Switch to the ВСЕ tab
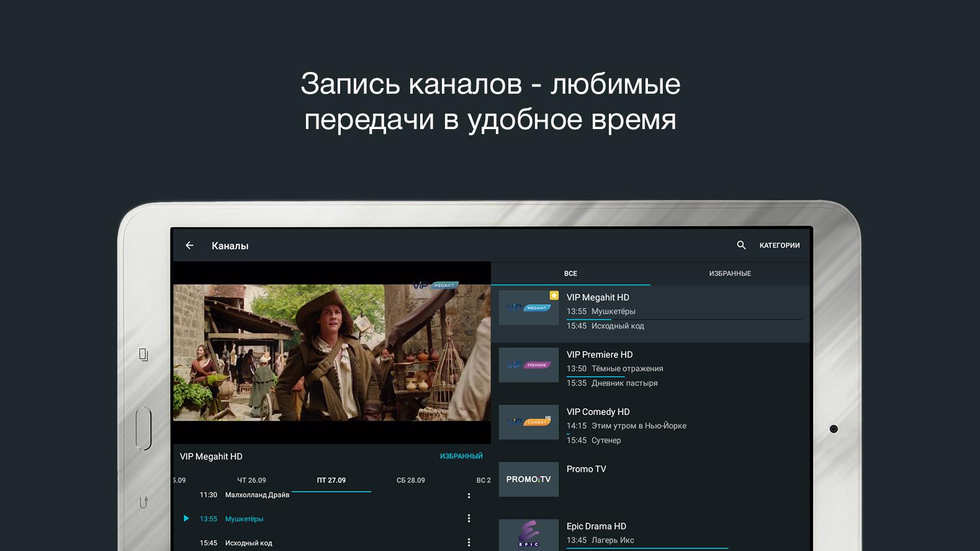980x551 pixels. pyautogui.click(x=570, y=274)
